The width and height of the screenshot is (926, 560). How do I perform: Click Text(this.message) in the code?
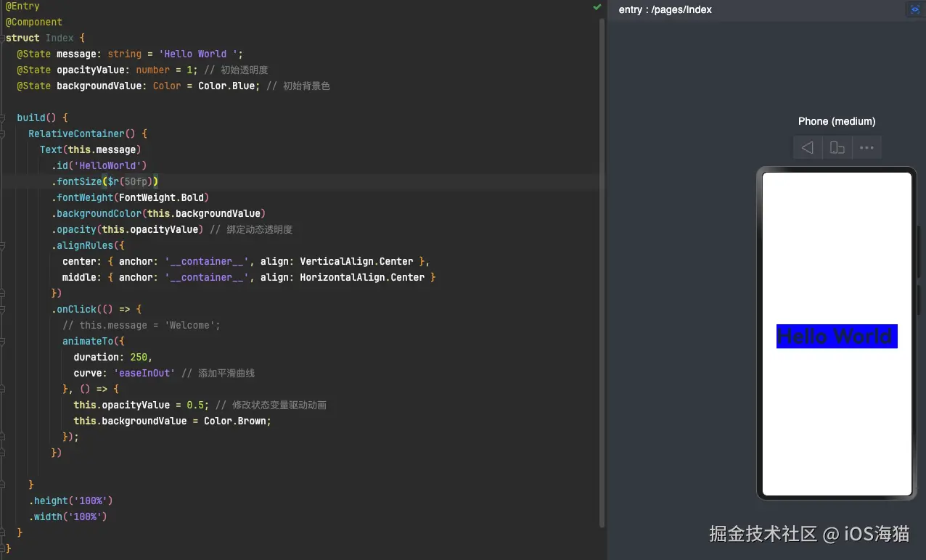click(x=90, y=149)
